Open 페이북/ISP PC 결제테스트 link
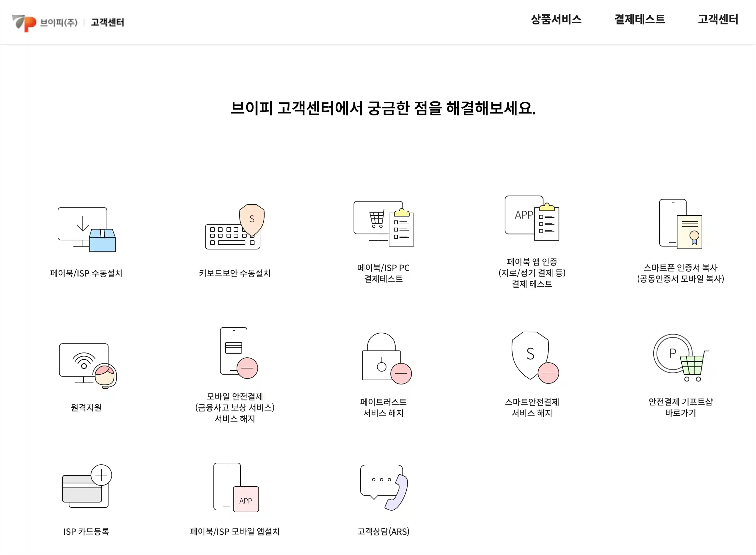Image resolution: width=756 pixels, height=555 pixels. pos(383,273)
